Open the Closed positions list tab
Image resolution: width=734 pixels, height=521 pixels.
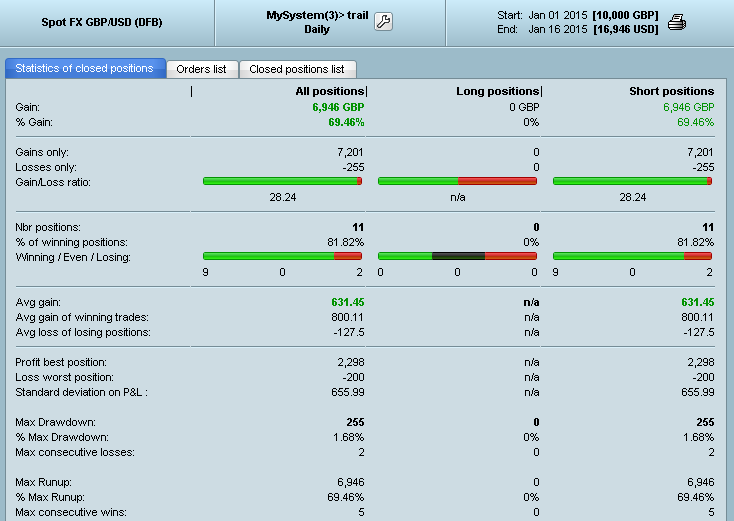tap(297, 69)
